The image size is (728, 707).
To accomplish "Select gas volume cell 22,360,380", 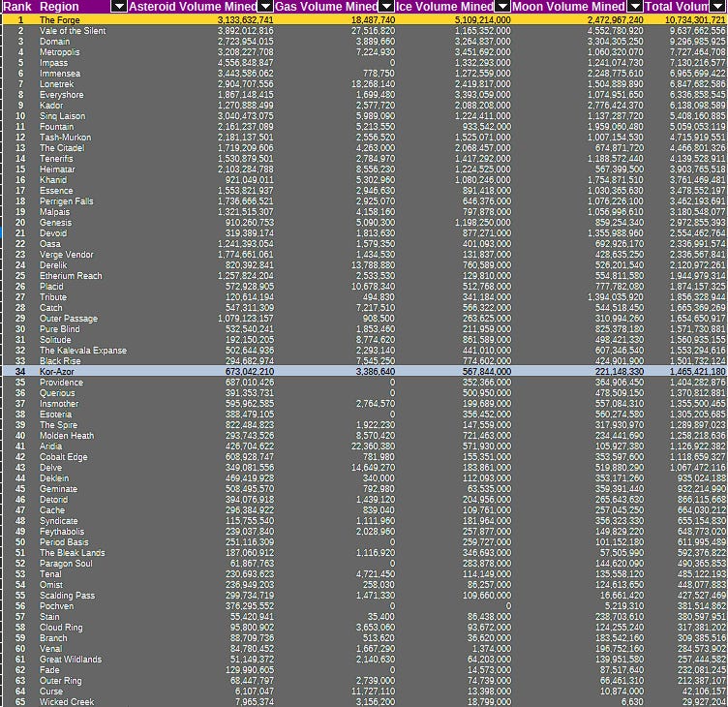I will click(373, 446).
